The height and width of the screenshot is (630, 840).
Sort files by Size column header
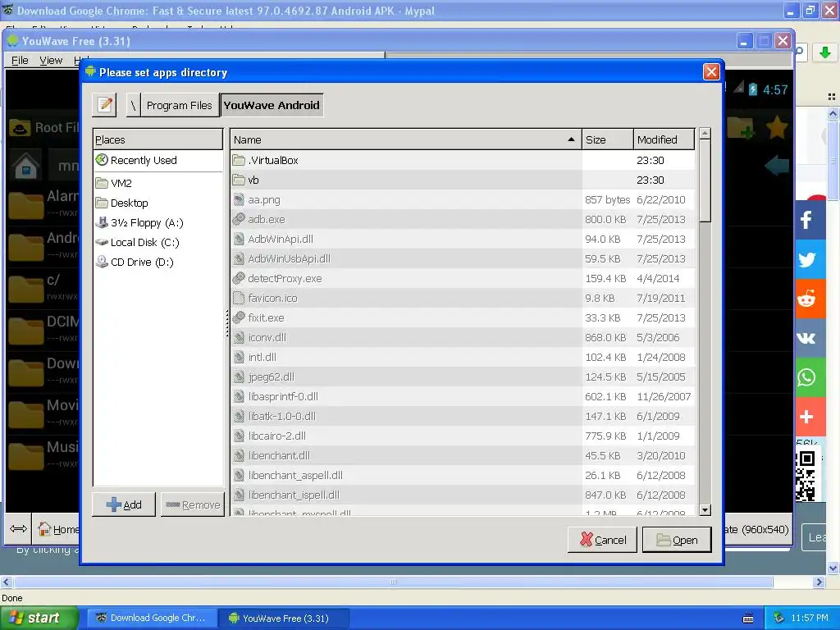[608, 139]
